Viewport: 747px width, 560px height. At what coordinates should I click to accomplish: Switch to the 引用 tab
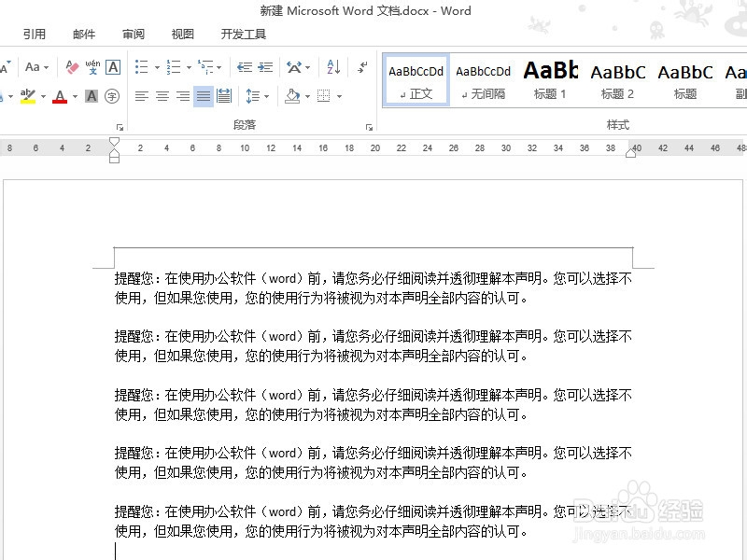click(x=35, y=35)
